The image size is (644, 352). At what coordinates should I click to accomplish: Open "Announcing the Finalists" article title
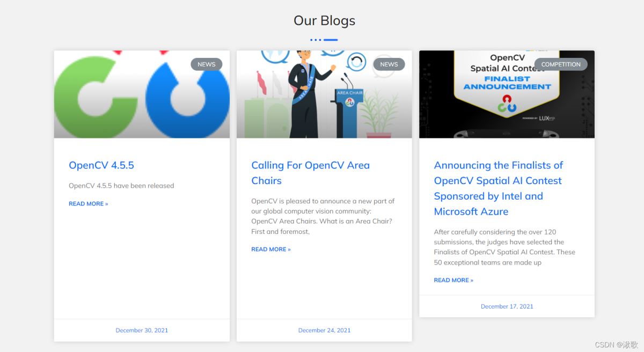click(498, 188)
